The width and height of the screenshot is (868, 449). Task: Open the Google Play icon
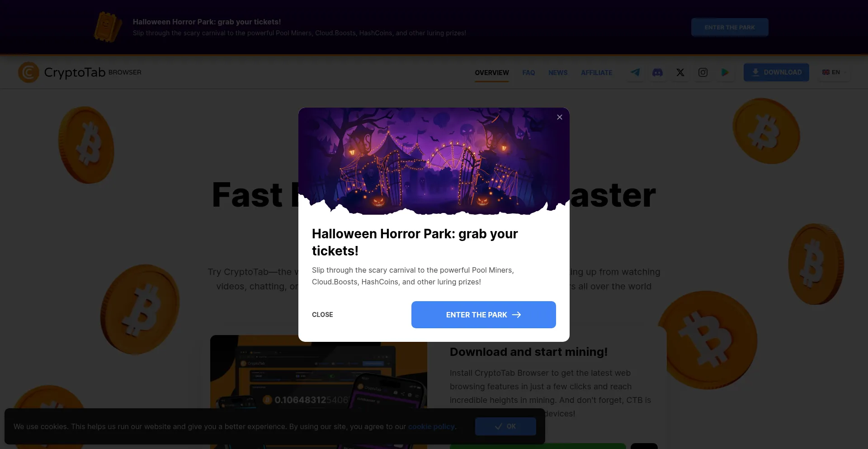coord(725,72)
